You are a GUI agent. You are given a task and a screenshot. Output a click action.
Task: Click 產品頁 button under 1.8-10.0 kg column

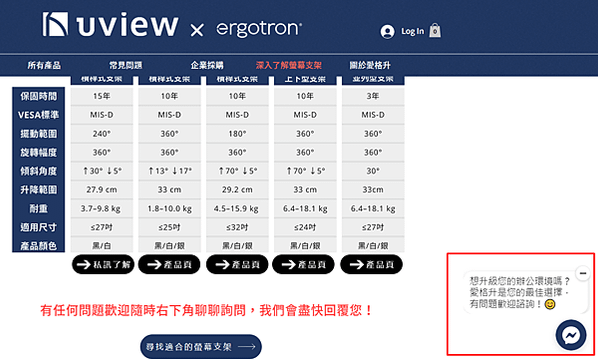(x=169, y=264)
